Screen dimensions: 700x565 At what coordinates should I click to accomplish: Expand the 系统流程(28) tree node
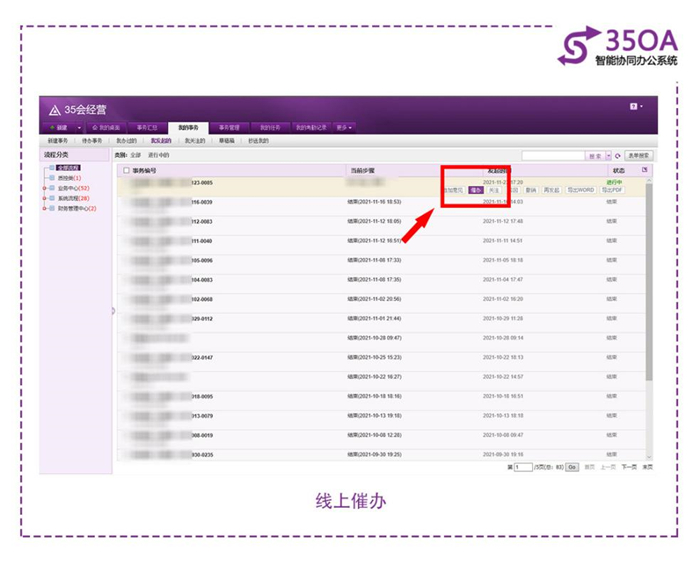44,199
